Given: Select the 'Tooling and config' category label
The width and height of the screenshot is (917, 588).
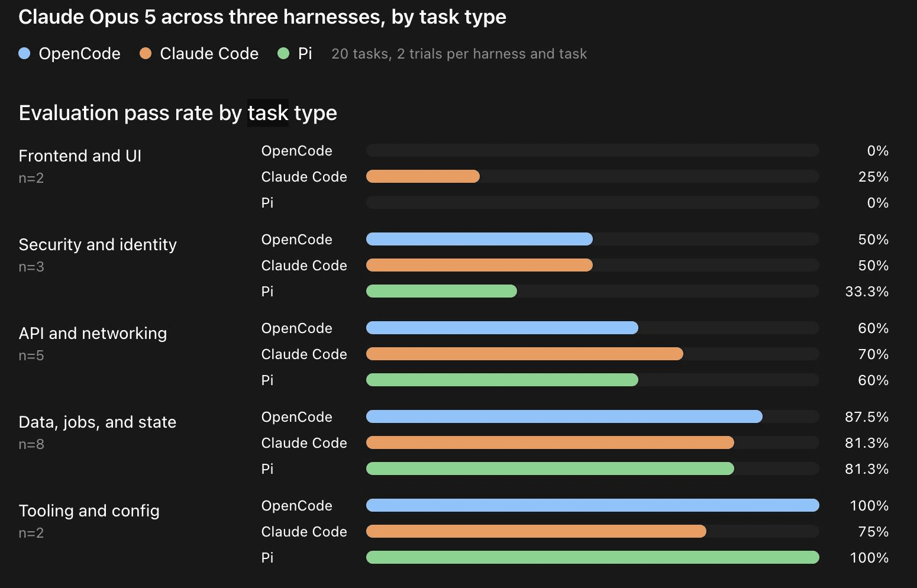Looking at the screenshot, I should point(89,511).
